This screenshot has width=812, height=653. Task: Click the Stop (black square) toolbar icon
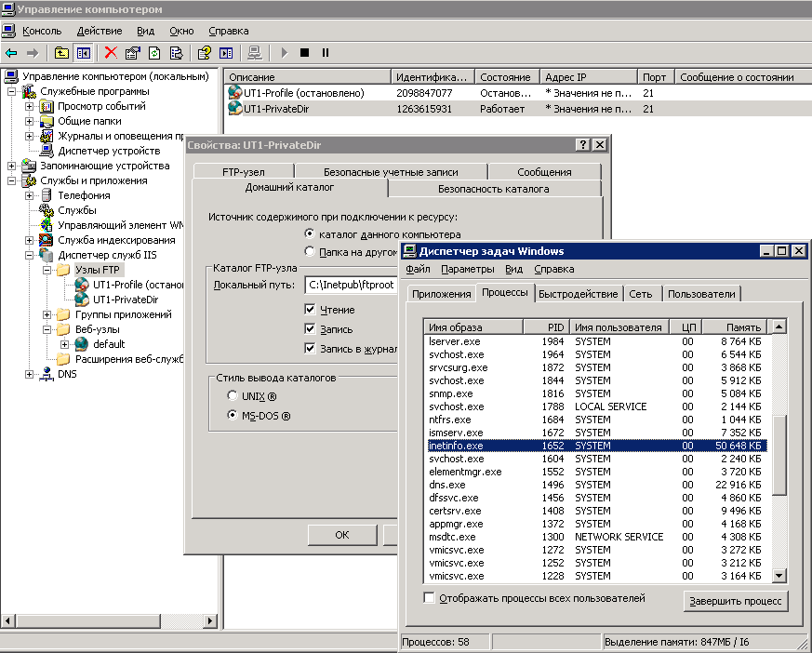click(x=304, y=53)
